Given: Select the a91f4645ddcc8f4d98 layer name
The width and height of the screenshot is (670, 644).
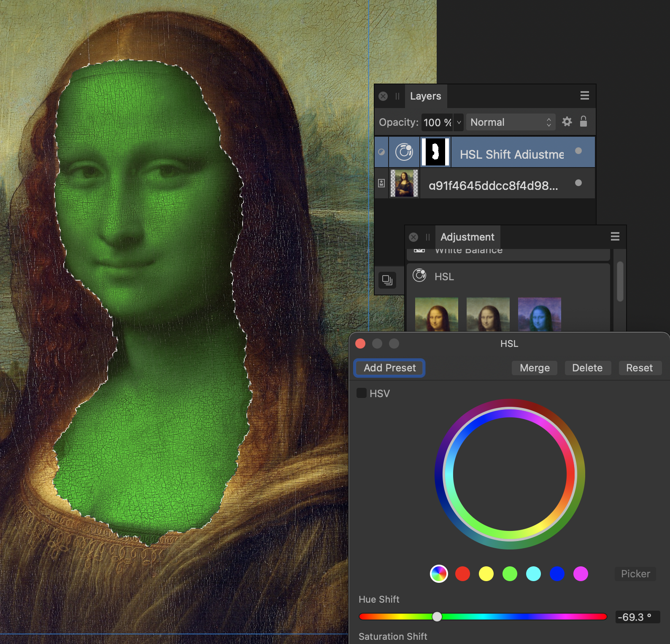Looking at the screenshot, I should 493,186.
